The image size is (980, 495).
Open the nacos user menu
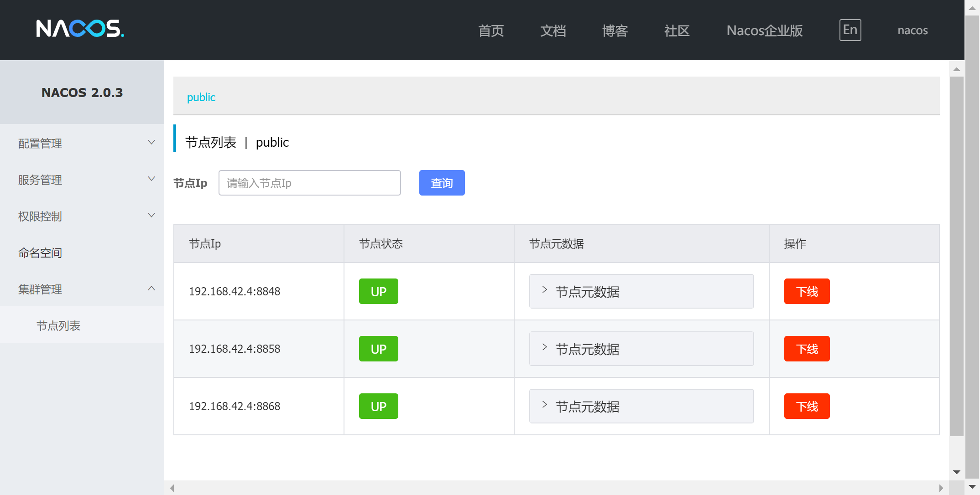click(x=912, y=31)
